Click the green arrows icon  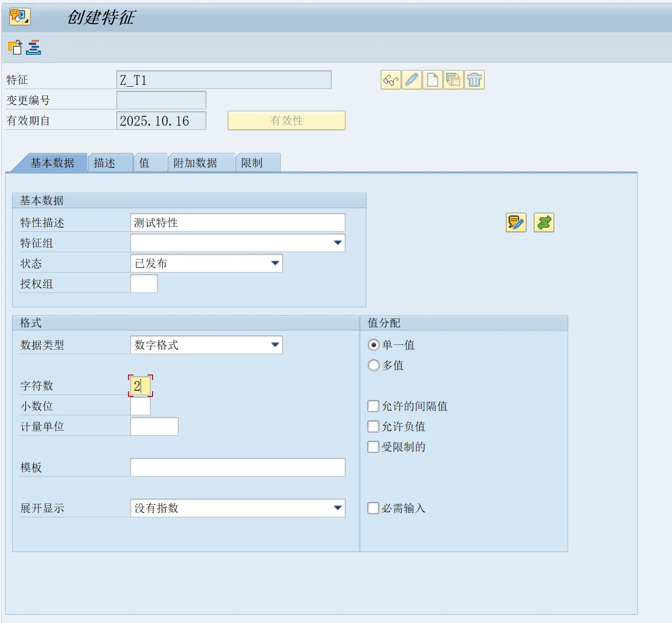pyautogui.click(x=544, y=223)
